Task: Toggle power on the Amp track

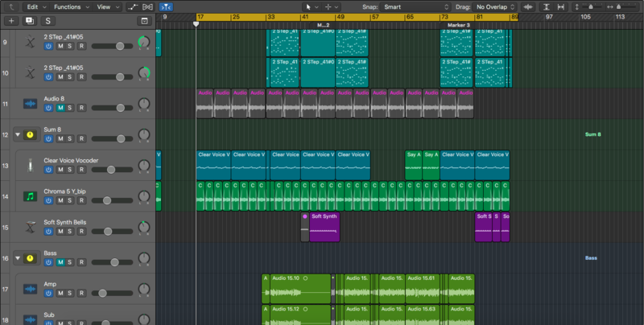Action: tap(48, 293)
